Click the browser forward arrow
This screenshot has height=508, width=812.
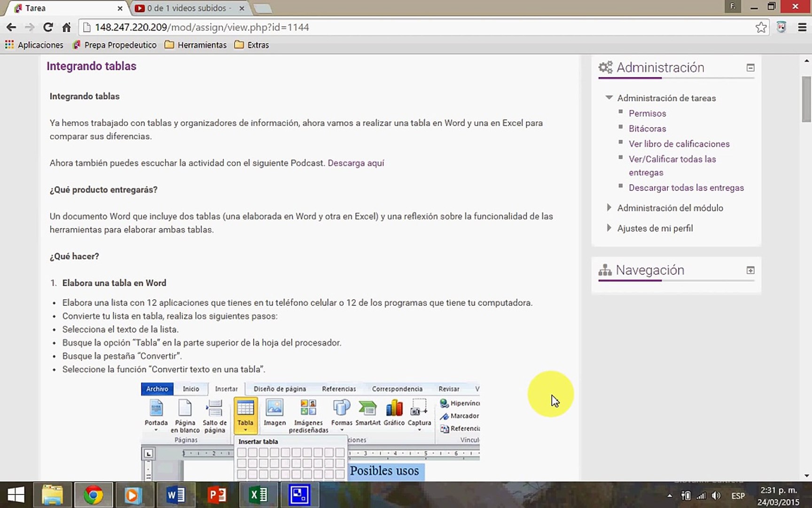(30, 27)
